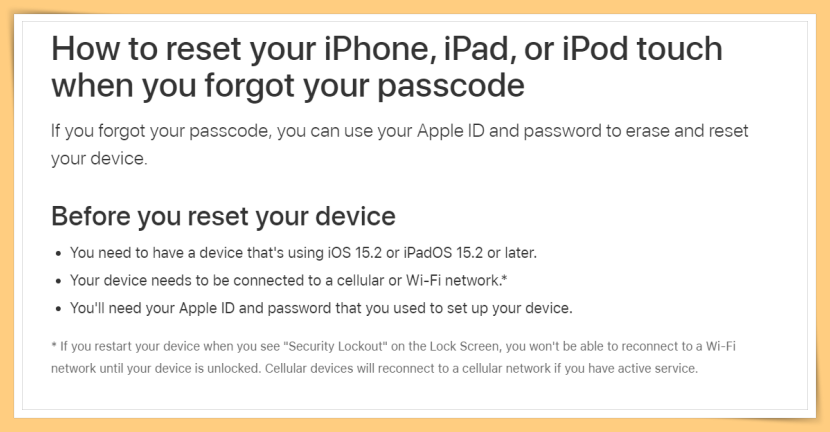Click the third bullet point dot
830x432 pixels.
click(x=59, y=309)
